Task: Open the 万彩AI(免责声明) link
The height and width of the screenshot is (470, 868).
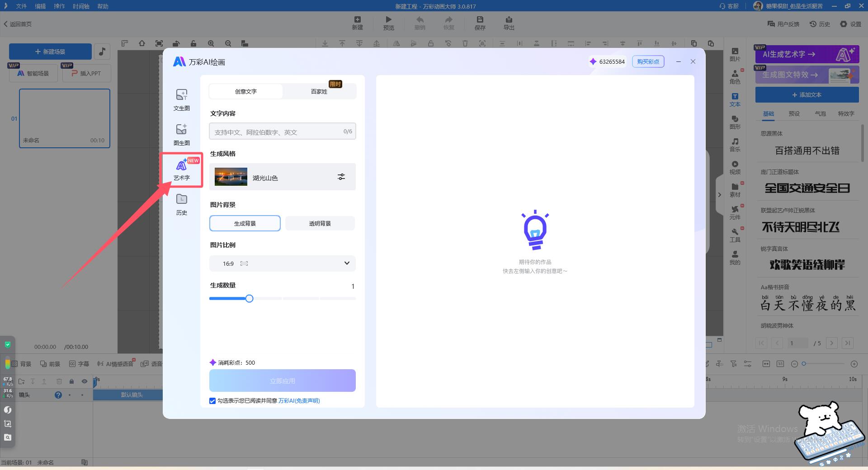Action: click(x=299, y=401)
